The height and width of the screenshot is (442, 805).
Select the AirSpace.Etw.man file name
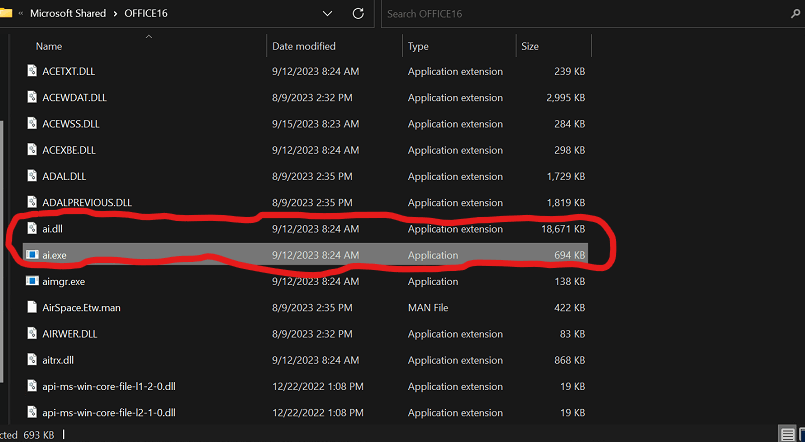click(x=81, y=308)
